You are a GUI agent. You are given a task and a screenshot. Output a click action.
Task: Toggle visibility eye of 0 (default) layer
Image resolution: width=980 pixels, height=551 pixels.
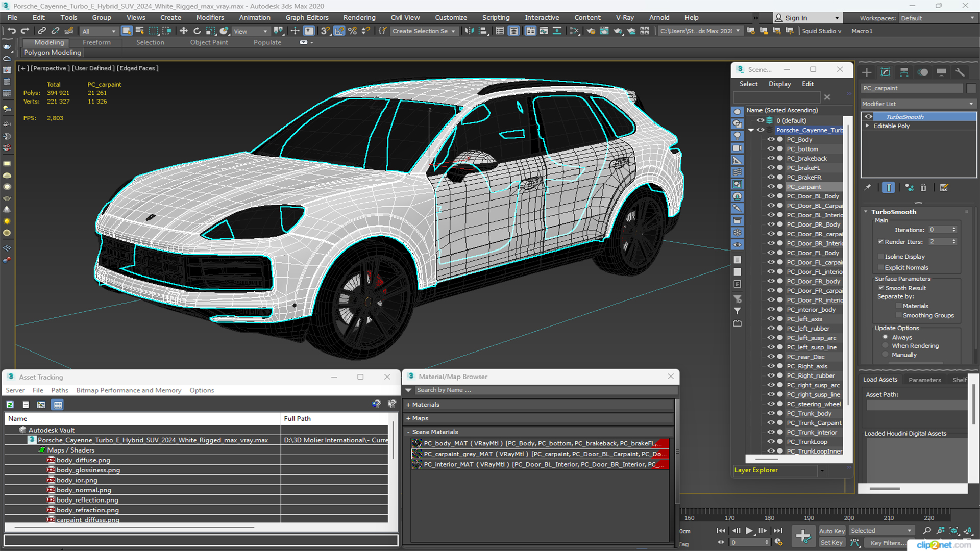[761, 120]
